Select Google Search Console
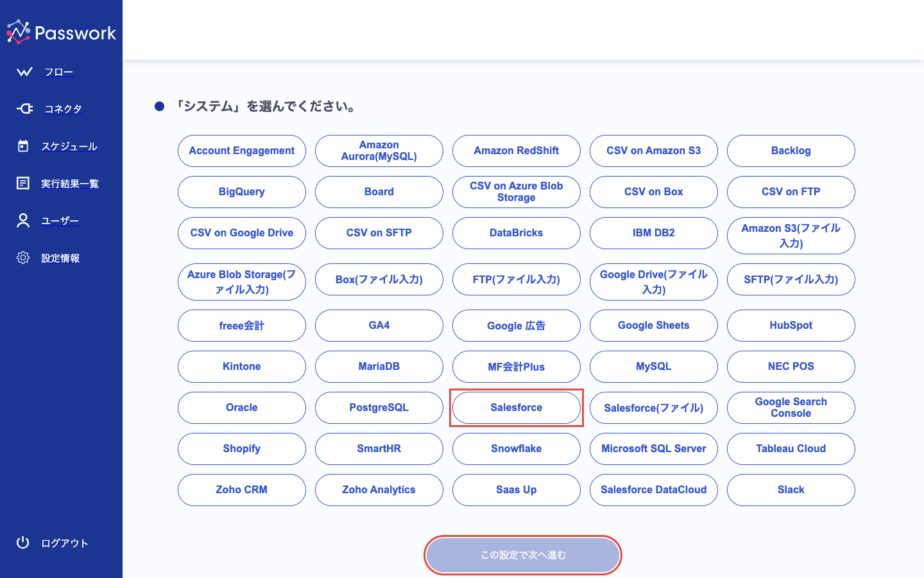Viewport: 924px width, 578px height. tap(791, 408)
